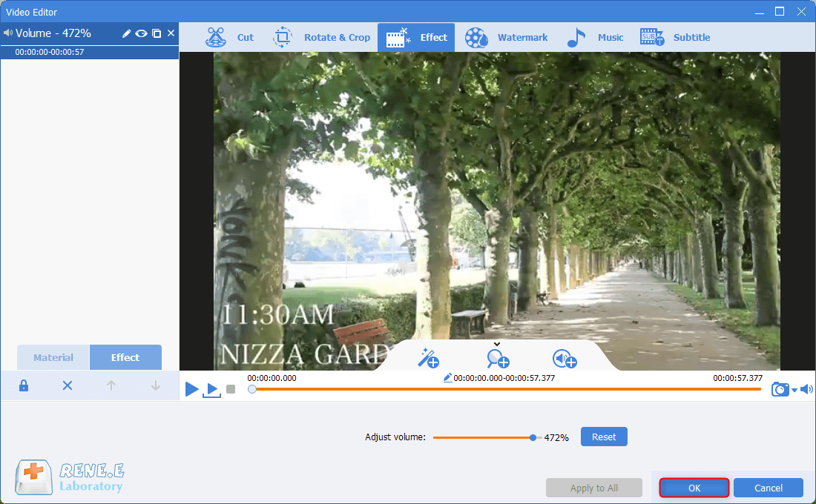Click the Apply to All button

point(593,488)
